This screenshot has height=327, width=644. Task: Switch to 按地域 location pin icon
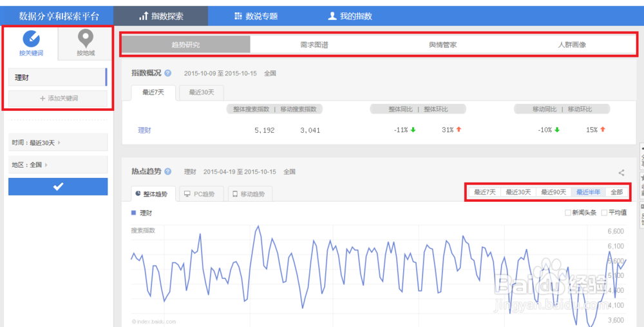pyautogui.click(x=86, y=39)
